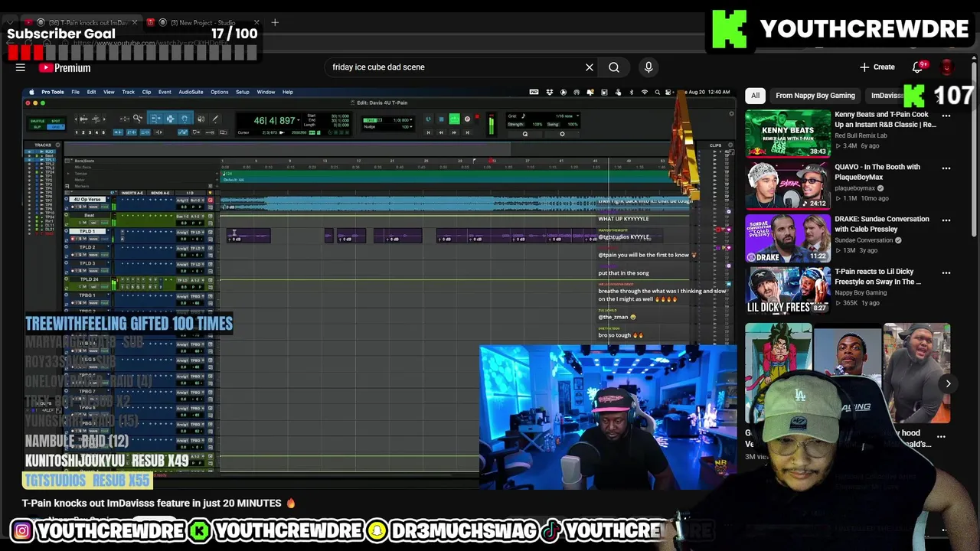
Task: Open the Nudge value dropdown arrow
Action: point(410,126)
